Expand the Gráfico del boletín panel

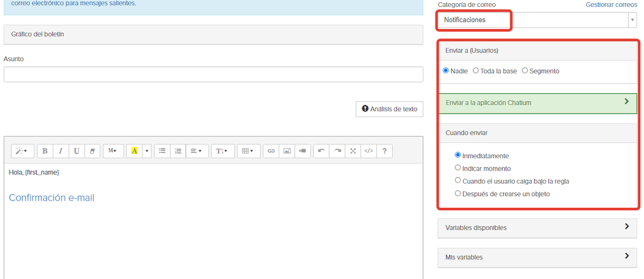click(x=213, y=34)
